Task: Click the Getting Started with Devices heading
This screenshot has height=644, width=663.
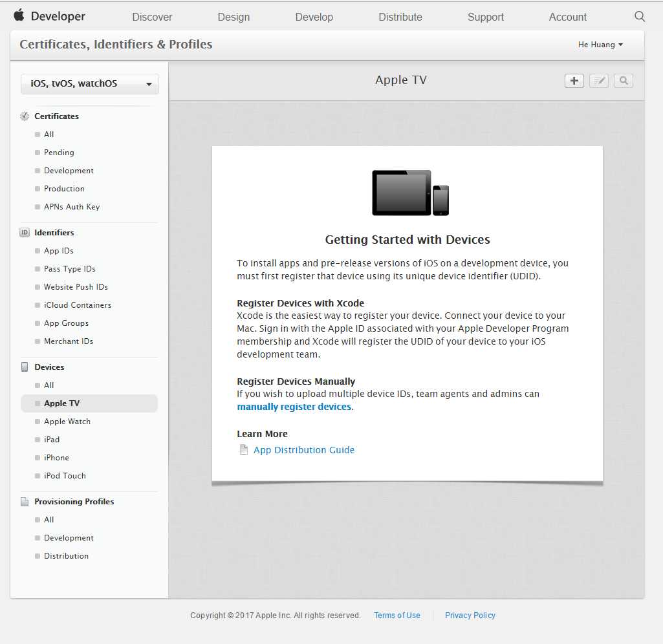Action: (408, 240)
